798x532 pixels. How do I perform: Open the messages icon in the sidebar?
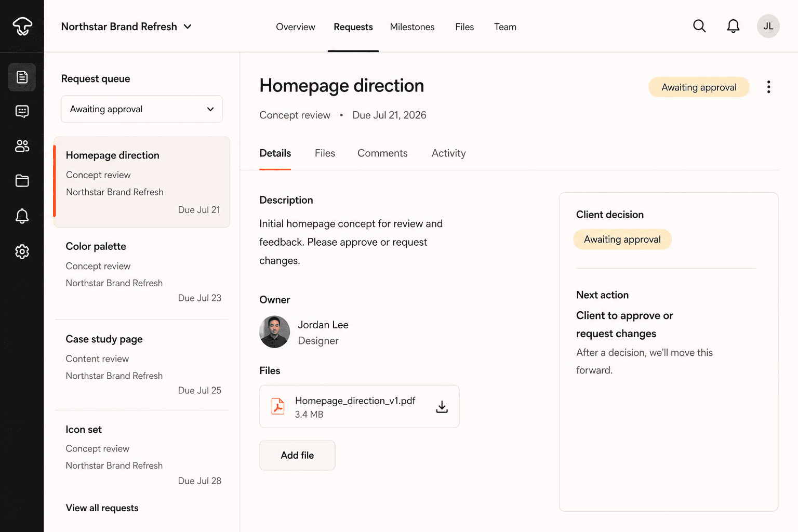[22, 111]
